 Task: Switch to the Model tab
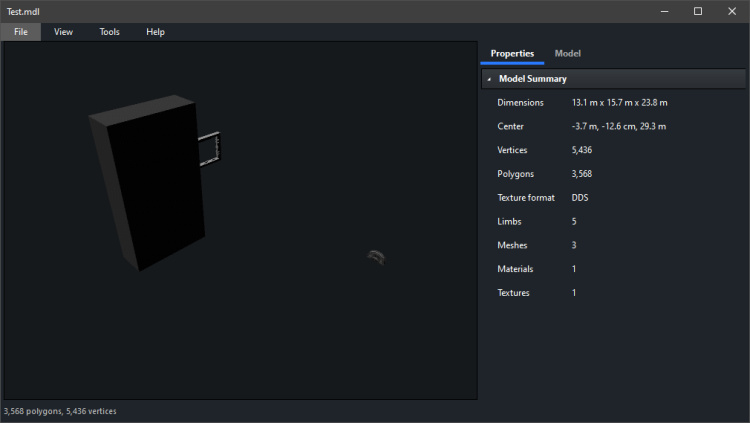point(567,53)
